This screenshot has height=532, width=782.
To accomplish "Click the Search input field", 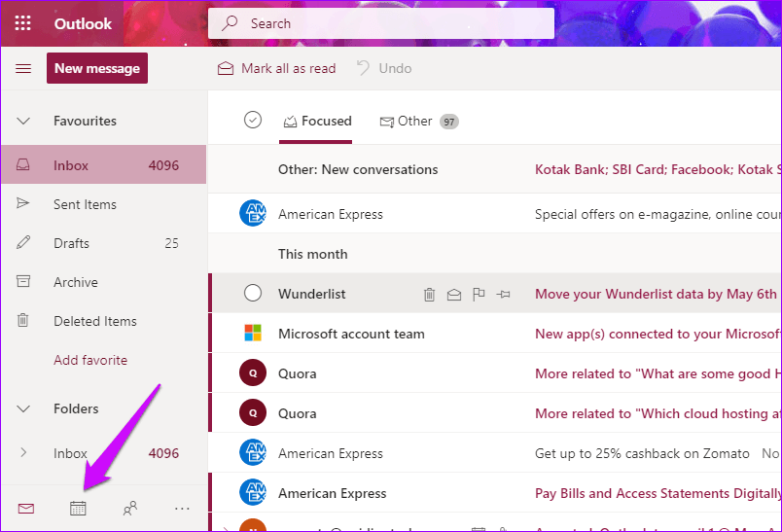I will [x=381, y=23].
